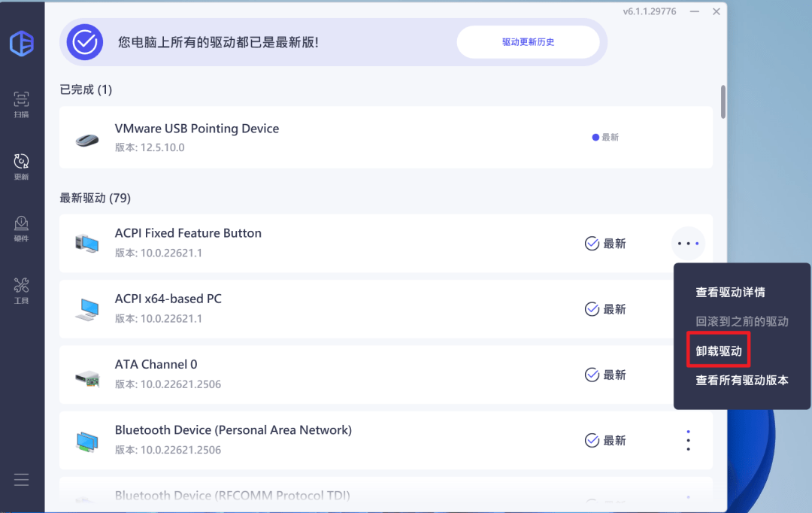Open the three-dot menu for ACPI Fixed Feature Button

pos(688,243)
